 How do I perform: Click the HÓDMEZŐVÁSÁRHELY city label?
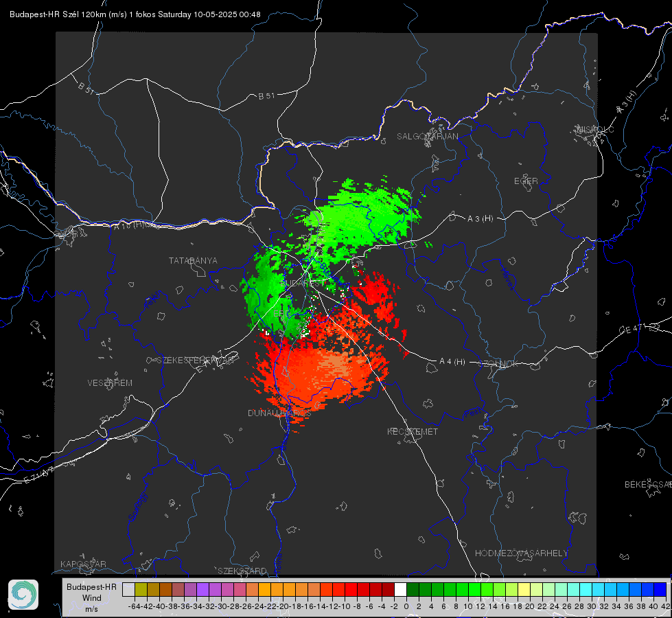521,553
